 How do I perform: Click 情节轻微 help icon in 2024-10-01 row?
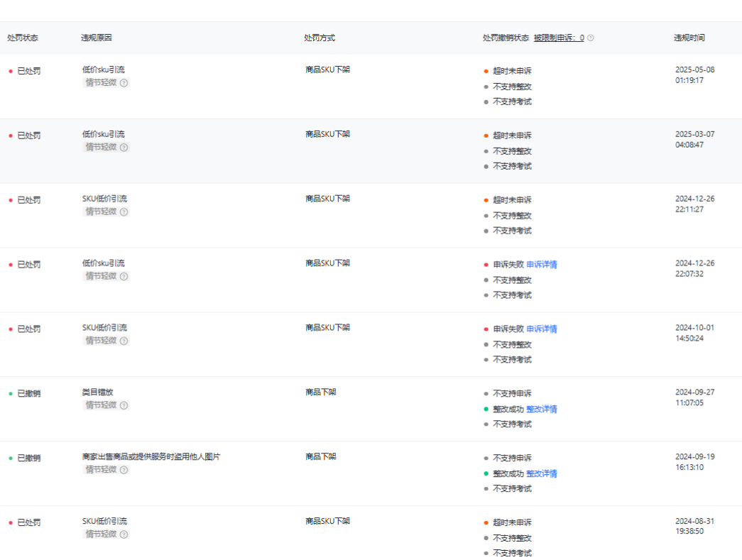(124, 341)
